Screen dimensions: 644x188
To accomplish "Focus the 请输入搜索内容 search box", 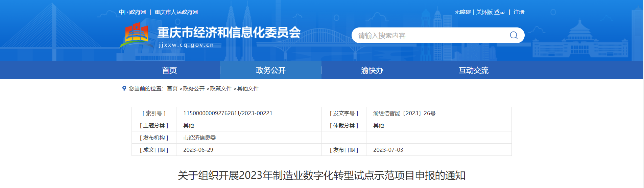I will [429, 35].
